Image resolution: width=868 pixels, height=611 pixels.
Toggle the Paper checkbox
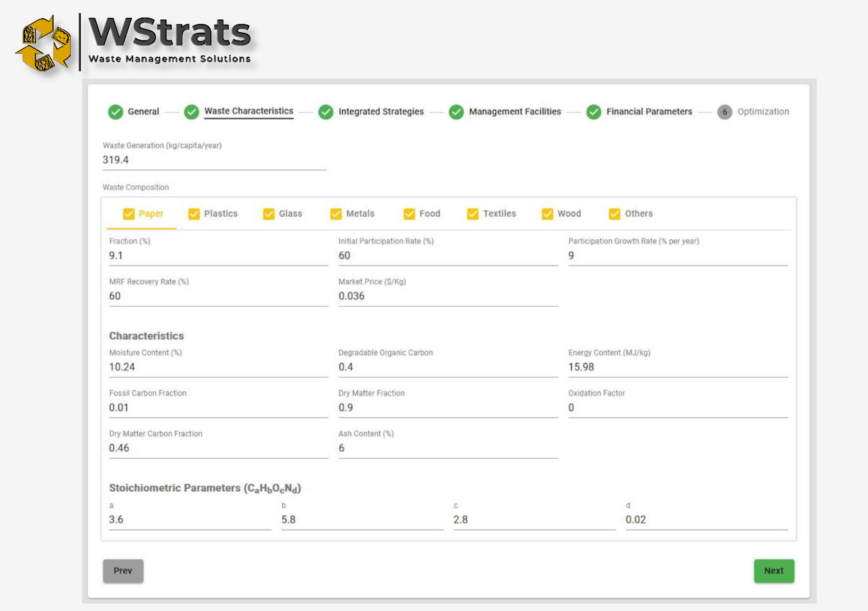(128, 214)
